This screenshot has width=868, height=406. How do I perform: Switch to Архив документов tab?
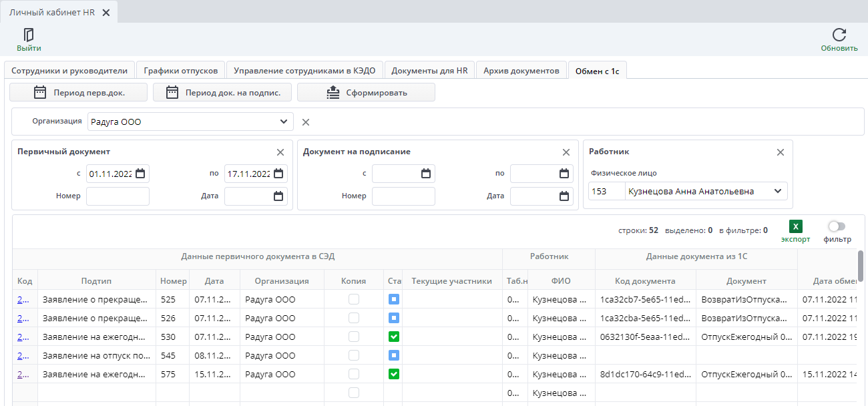pos(521,70)
